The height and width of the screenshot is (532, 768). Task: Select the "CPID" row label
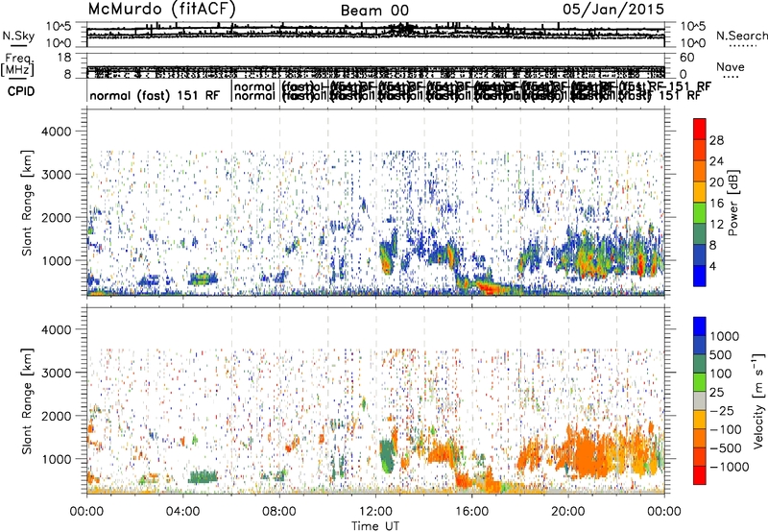click(20, 91)
